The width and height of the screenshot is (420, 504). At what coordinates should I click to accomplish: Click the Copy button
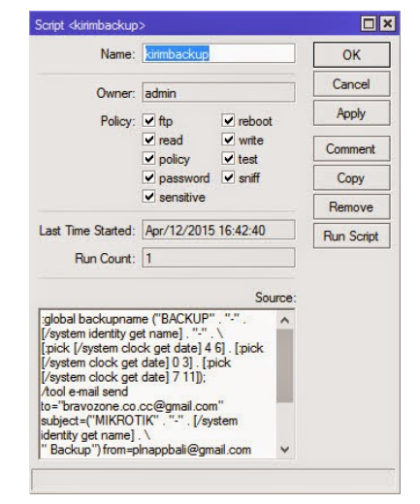[x=352, y=177]
